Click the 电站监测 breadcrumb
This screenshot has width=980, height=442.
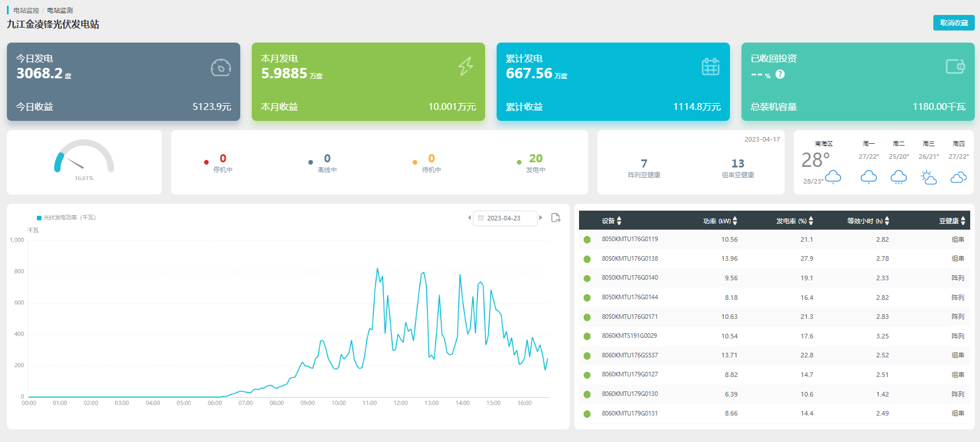[60, 10]
